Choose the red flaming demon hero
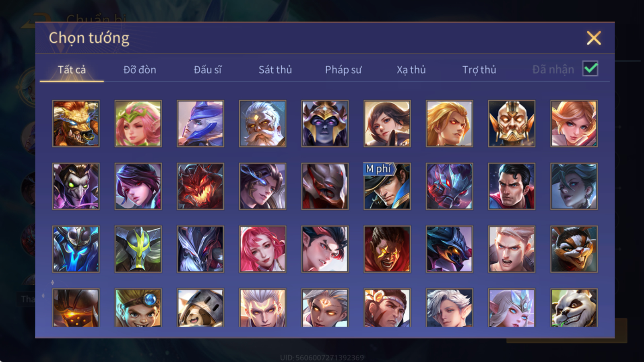 [200, 186]
